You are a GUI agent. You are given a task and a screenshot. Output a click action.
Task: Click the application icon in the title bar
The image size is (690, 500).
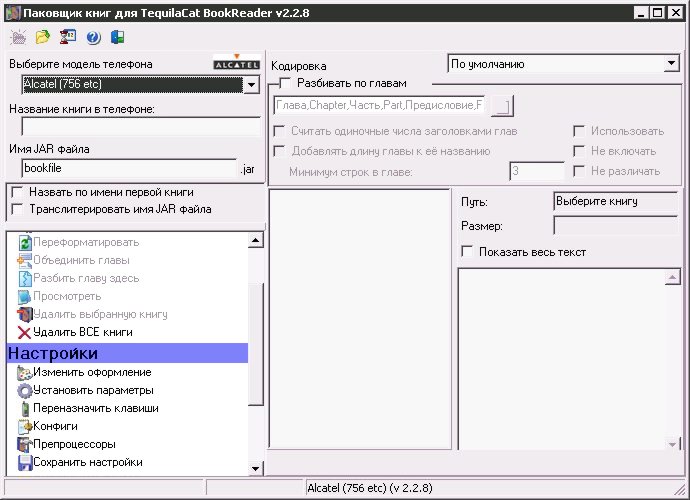tap(13, 13)
